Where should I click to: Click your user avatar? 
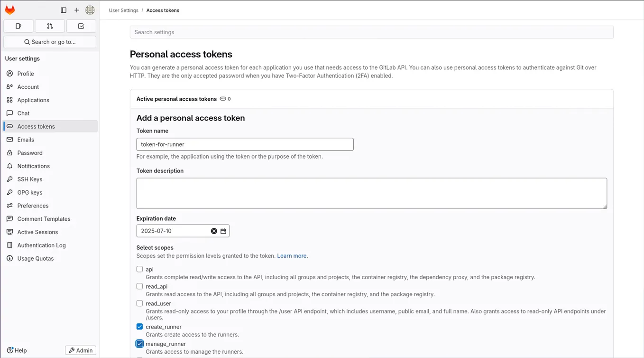[90, 9]
